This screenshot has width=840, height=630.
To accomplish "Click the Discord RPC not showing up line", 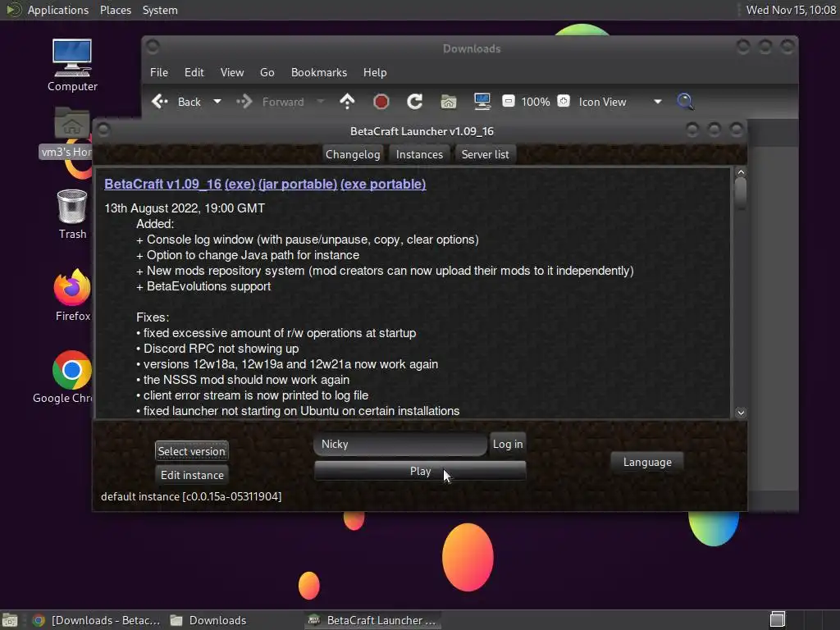I will click(217, 348).
